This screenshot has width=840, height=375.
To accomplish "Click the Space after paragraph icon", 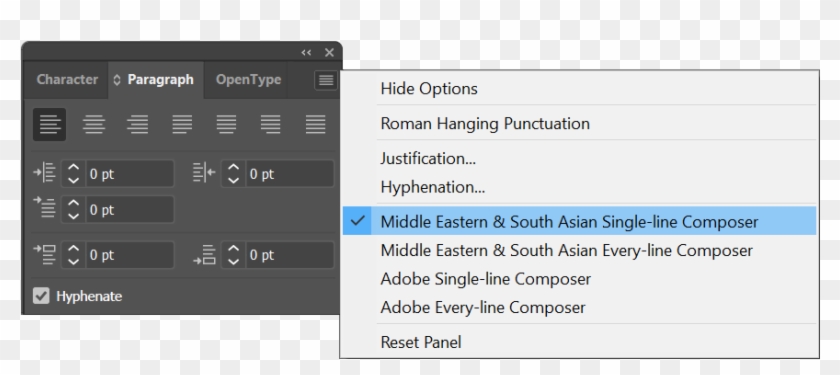I will tap(204, 255).
